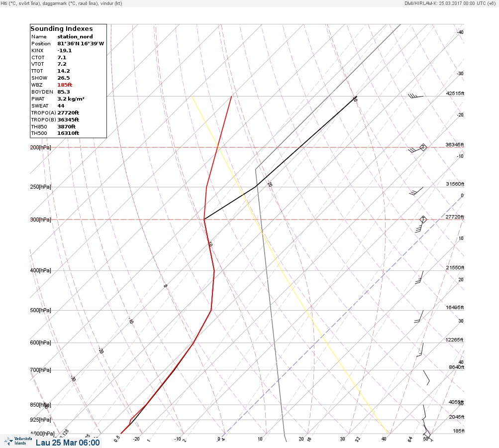Viewport: 499px width, 448px height.
Task: Click the 31560ft altitude label
Action: tap(455, 184)
